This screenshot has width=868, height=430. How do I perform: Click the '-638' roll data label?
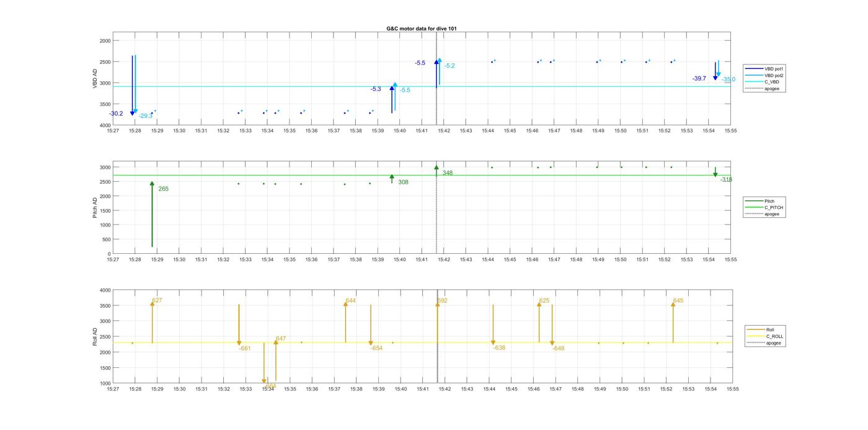(x=499, y=348)
